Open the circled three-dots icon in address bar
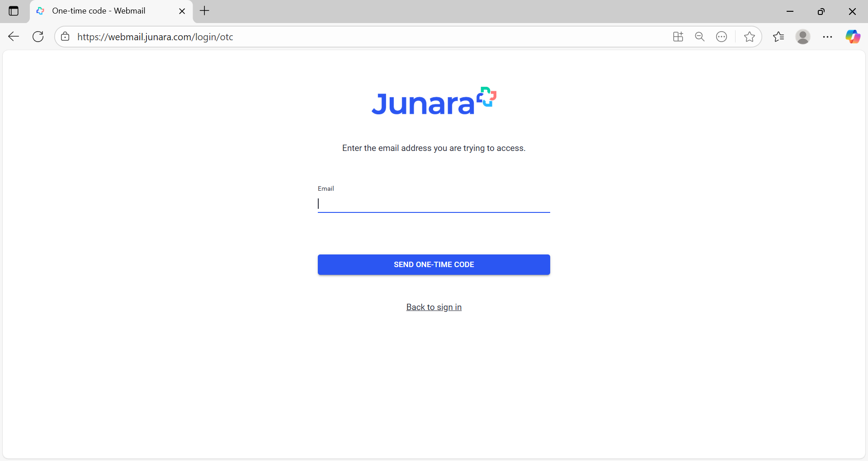Image resolution: width=868 pixels, height=461 pixels. (x=722, y=37)
